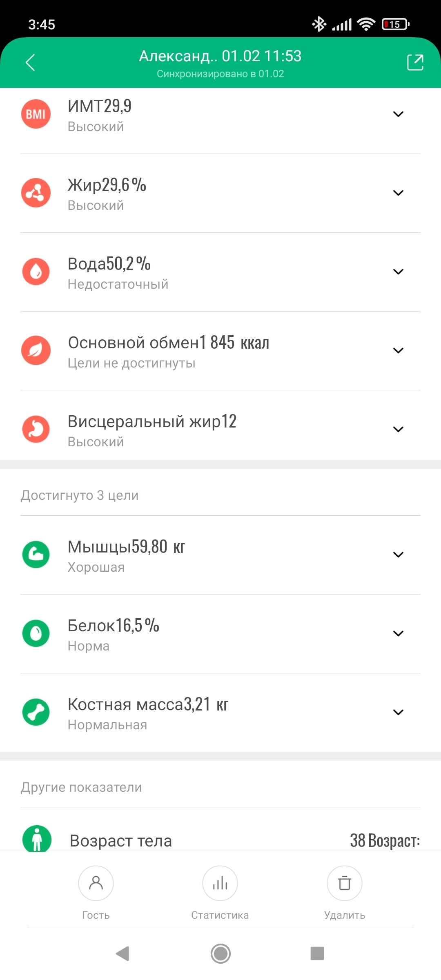Tap the protein egg icon
This screenshot has width=441, height=980.
[x=36, y=633]
